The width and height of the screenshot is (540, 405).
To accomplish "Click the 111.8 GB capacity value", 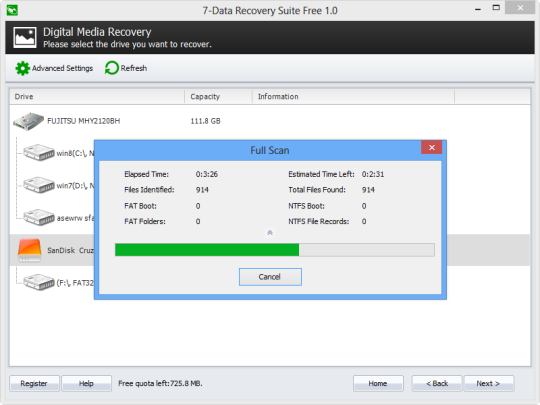I will [x=206, y=121].
